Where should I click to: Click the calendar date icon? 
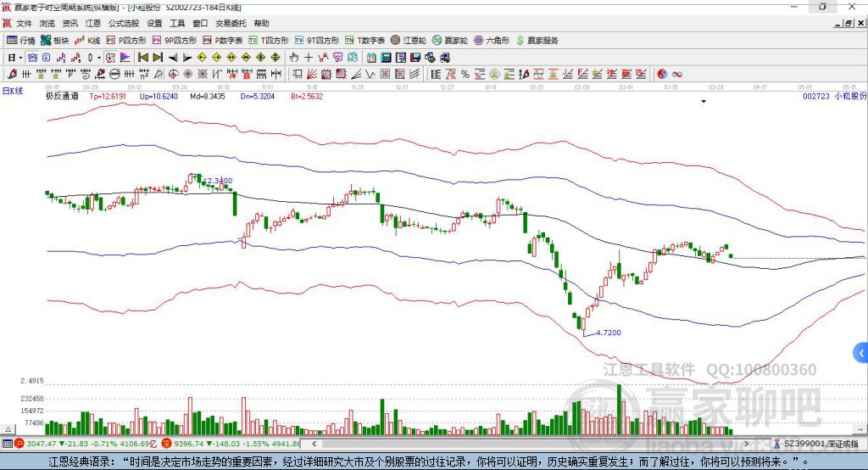pyautogui.click(x=371, y=57)
